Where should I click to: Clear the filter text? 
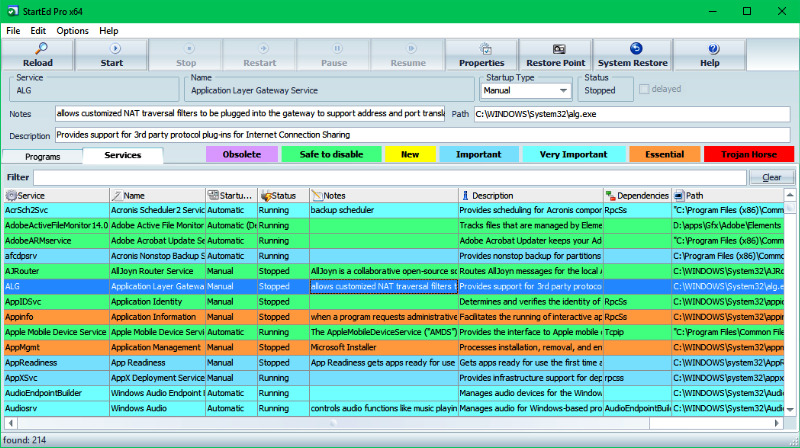point(771,177)
